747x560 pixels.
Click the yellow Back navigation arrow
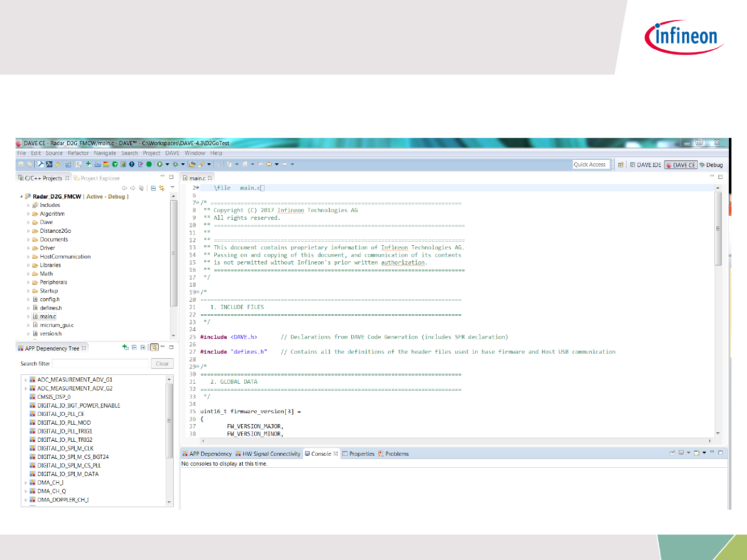tap(269, 164)
